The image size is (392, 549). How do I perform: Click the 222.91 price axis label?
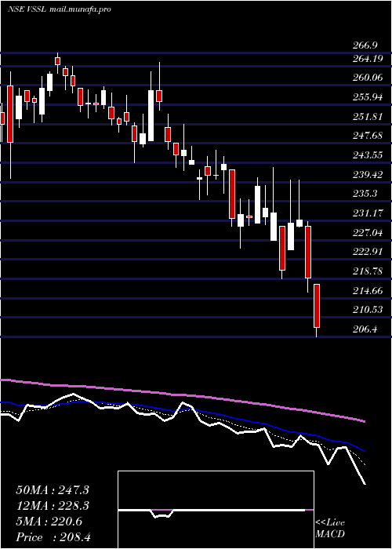pyautogui.click(x=368, y=252)
